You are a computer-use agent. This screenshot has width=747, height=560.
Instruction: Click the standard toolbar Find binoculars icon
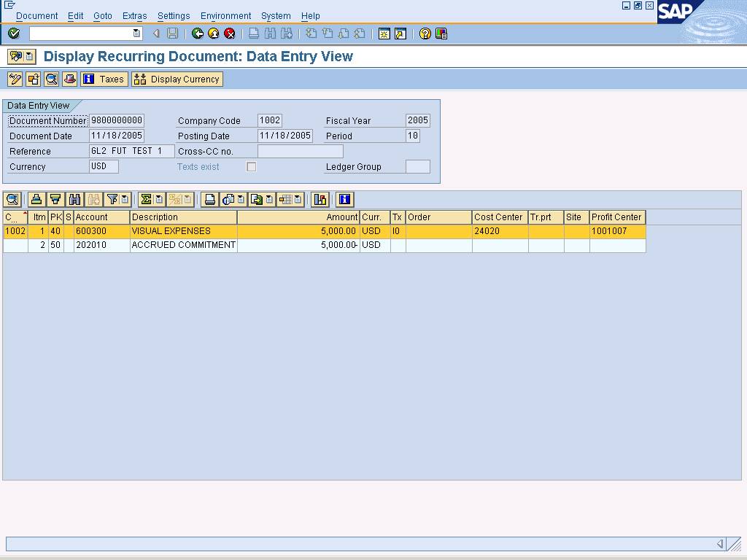point(270,34)
